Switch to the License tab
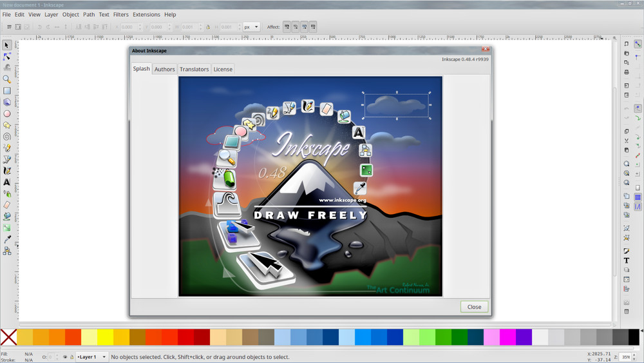Viewport: 644px width, 363px height. click(223, 69)
